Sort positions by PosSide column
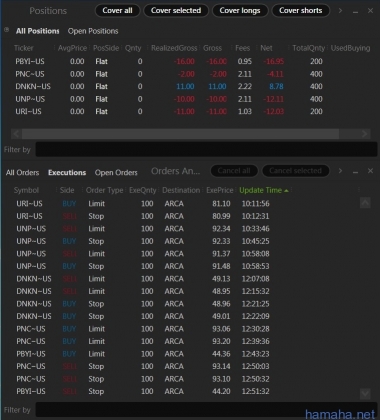Viewport: 380px width, 420px height. point(106,48)
